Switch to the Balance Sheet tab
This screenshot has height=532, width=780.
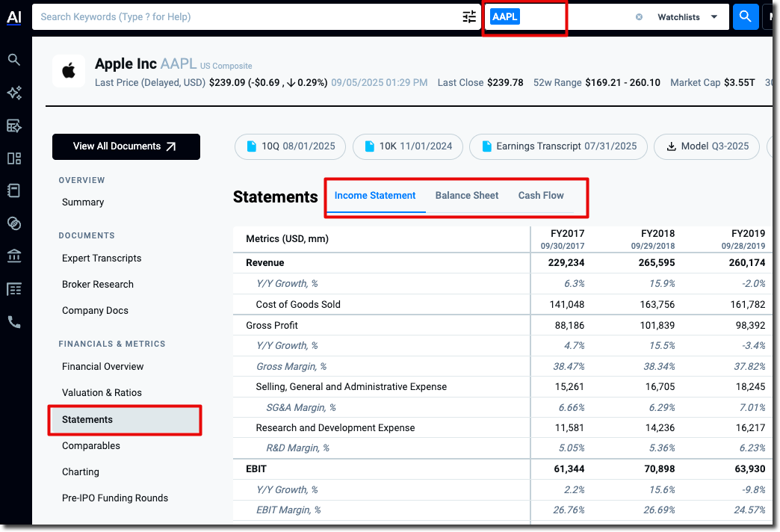[467, 196]
